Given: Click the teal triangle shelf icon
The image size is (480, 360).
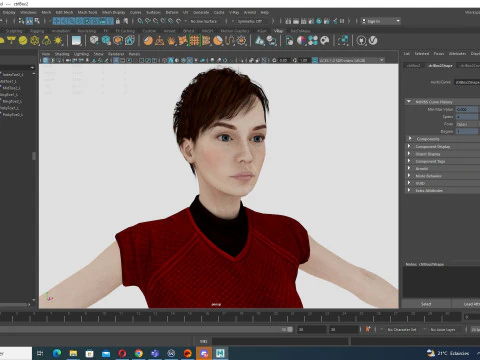Looking at the screenshot, I should tap(260, 41).
